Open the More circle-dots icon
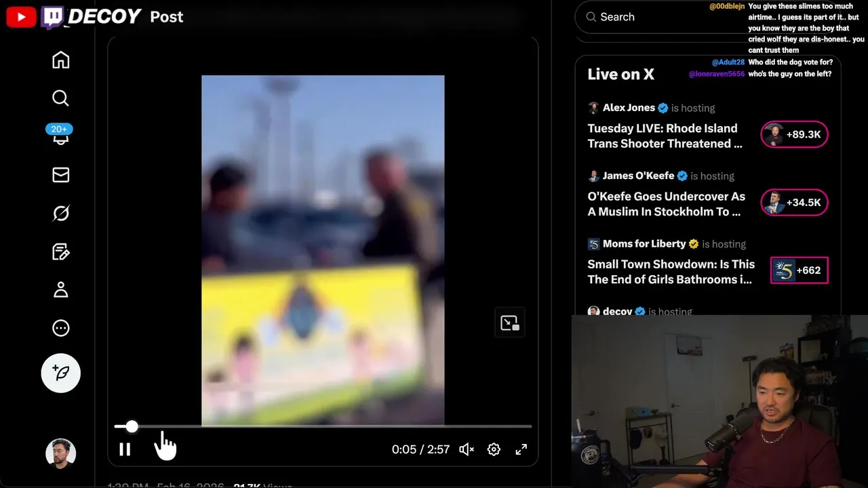The image size is (868, 488). pyautogui.click(x=61, y=328)
